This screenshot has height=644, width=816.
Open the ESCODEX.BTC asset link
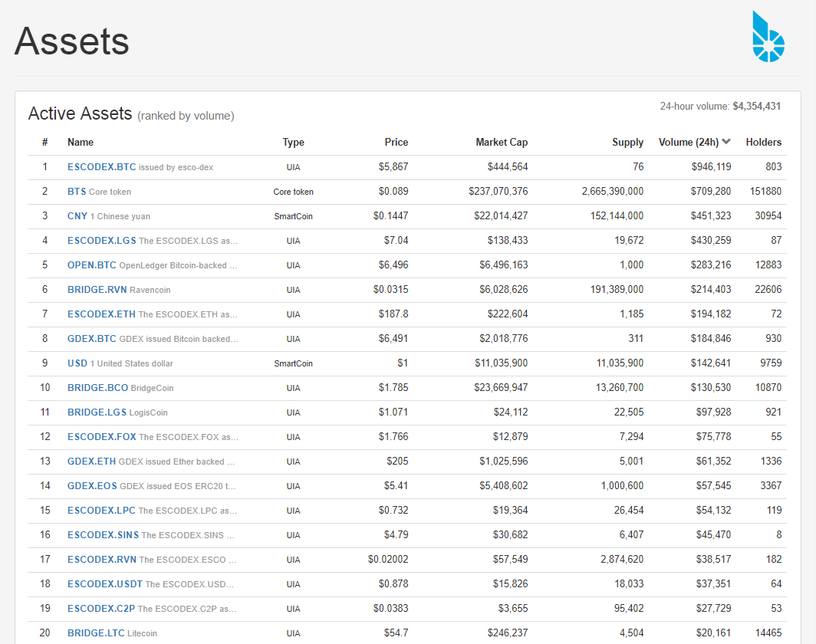(101, 167)
